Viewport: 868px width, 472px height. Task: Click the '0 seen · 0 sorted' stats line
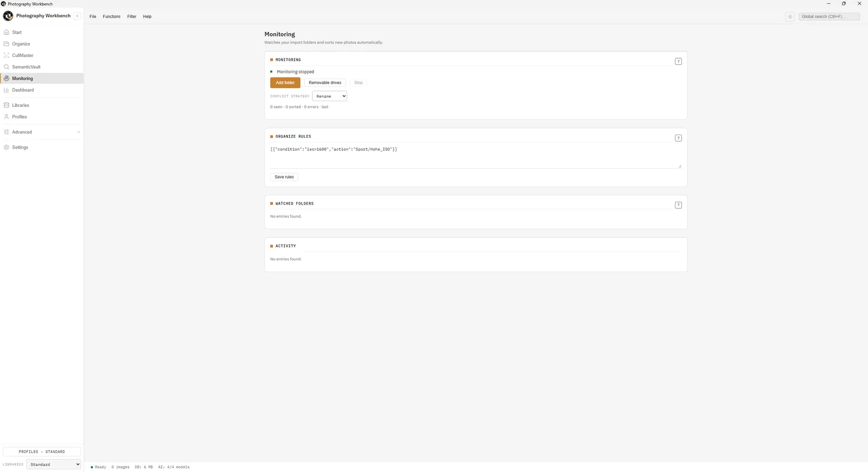point(299,107)
